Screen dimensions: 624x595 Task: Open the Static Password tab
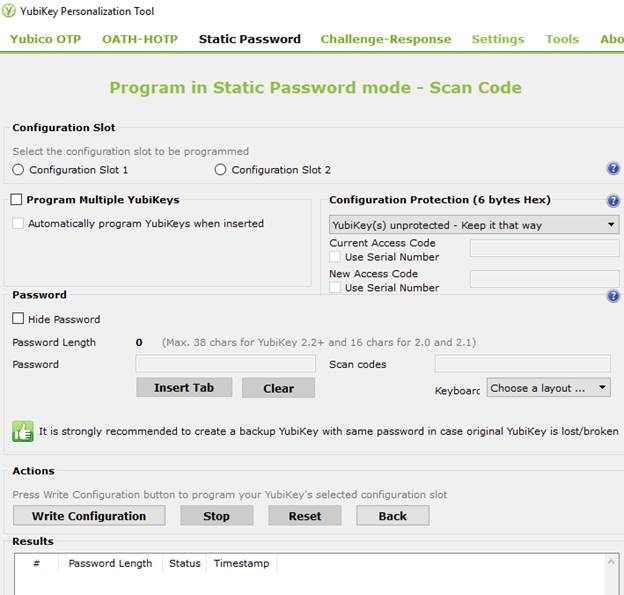pyautogui.click(x=250, y=39)
